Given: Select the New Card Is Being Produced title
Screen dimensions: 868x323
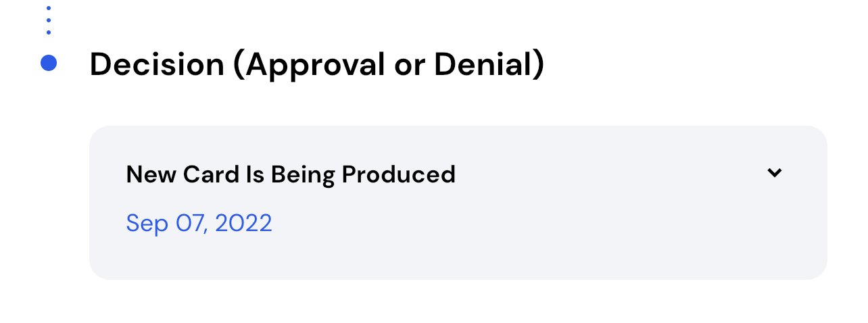Looking at the screenshot, I should pyautogui.click(x=291, y=174).
